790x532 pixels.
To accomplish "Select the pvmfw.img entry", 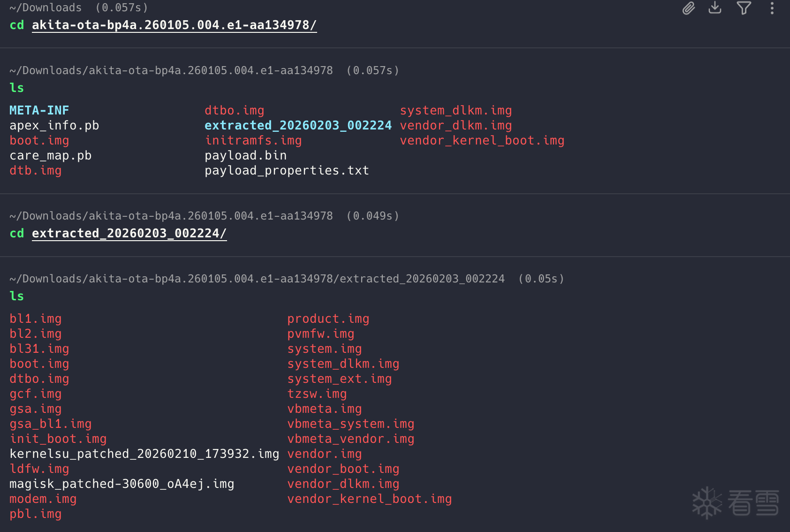I will pyautogui.click(x=321, y=334).
